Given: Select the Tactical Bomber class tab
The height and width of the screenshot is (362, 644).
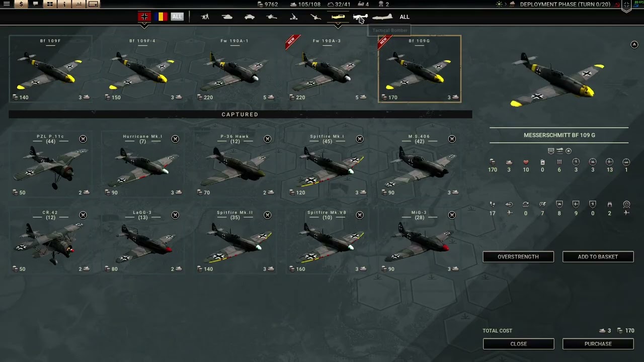Looking at the screenshot, I should click(x=360, y=17).
